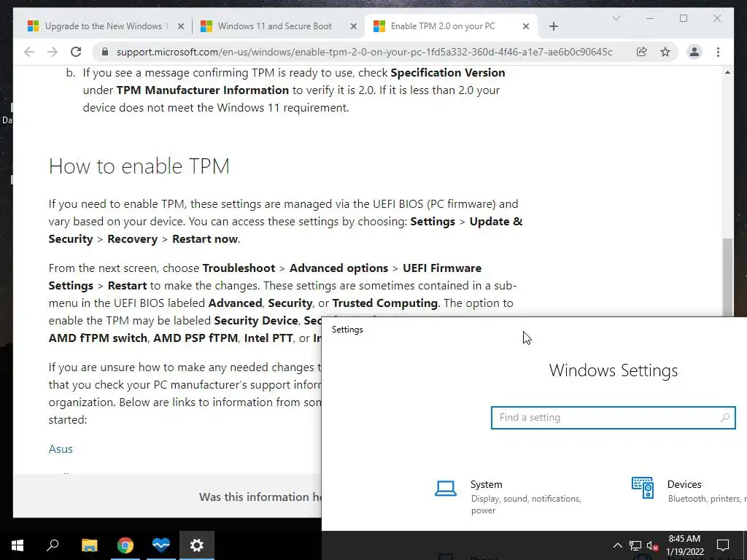Open Chrome three-dot menu
Viewport: 747px width, 560px height.
tap(718, 52)
